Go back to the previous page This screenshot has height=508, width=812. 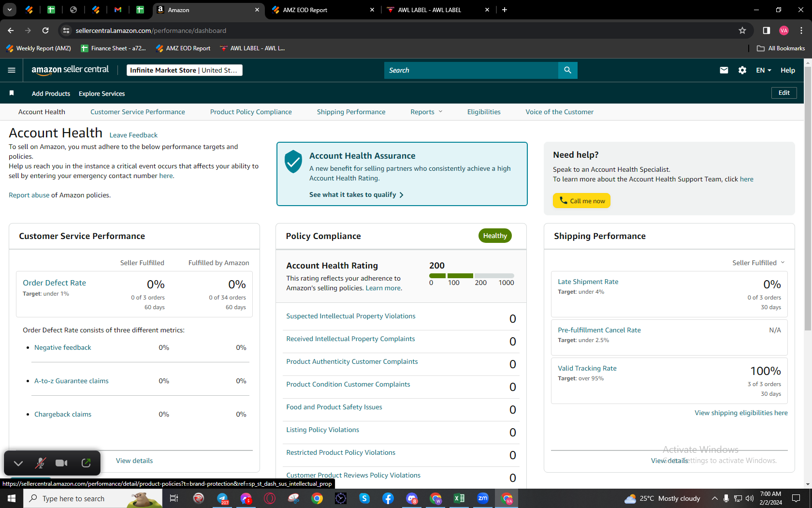click(x=11, y=30)
